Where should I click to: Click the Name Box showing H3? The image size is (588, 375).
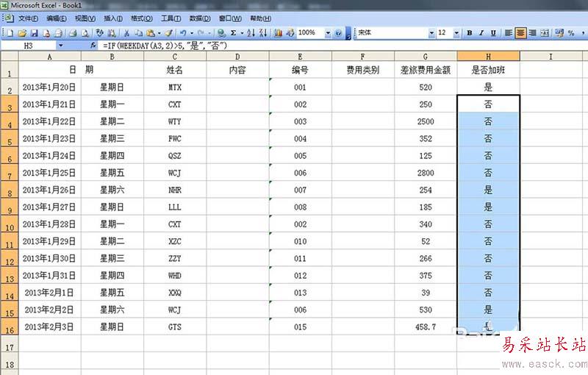pyautogui.click(x=29, y=46)
